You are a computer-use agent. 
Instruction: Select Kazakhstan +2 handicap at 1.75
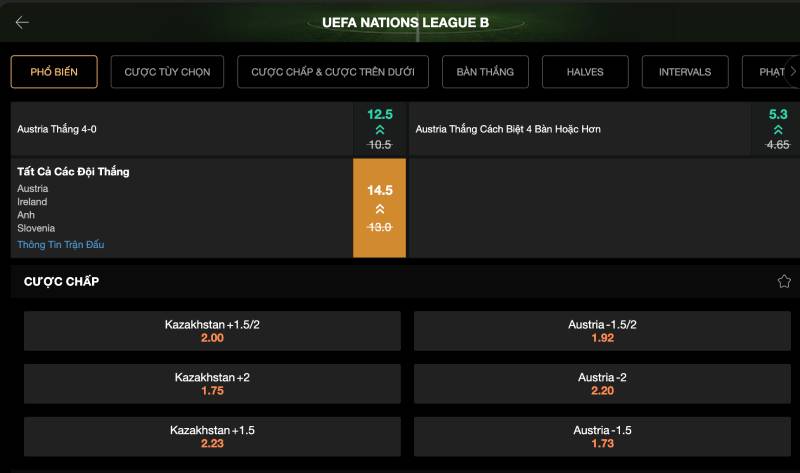pos(212,384)
